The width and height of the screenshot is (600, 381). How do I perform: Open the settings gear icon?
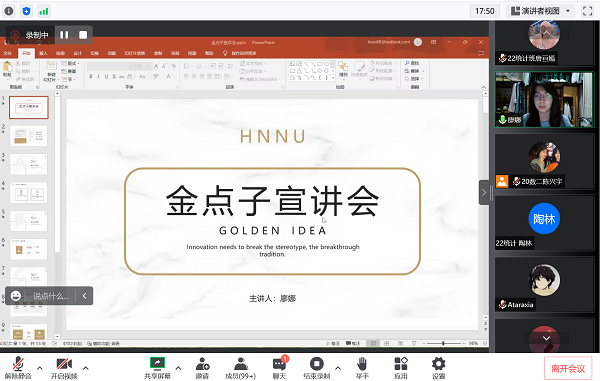(438, 363)
